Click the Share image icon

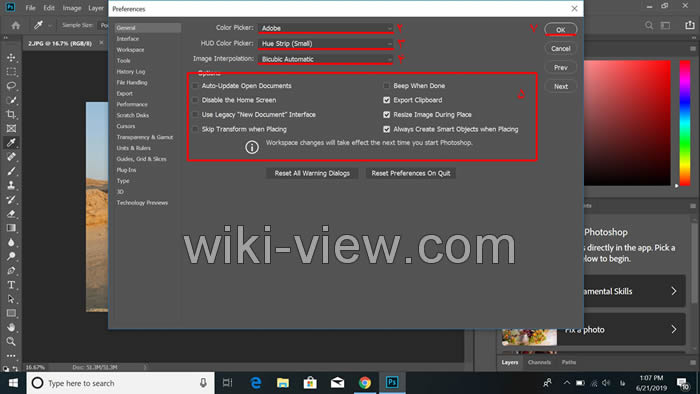pyautogui.click(x=690, y=25)
